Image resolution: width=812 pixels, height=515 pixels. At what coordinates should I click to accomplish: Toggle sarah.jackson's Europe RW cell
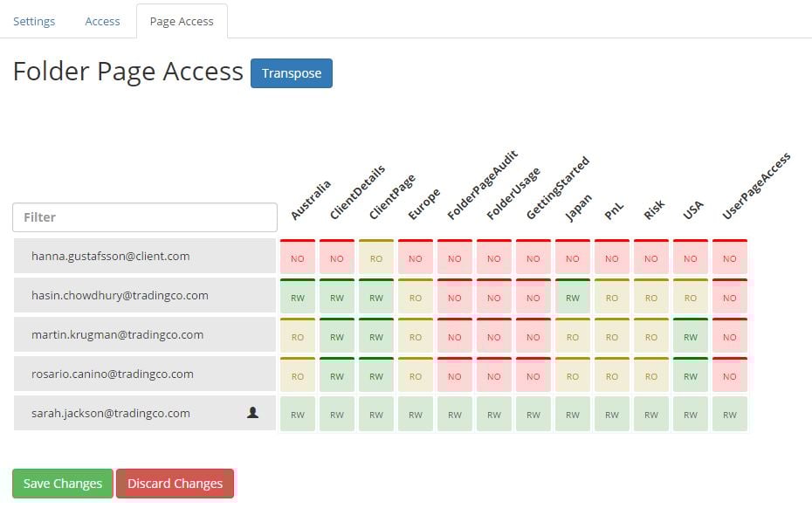click(x=416, y=414)
